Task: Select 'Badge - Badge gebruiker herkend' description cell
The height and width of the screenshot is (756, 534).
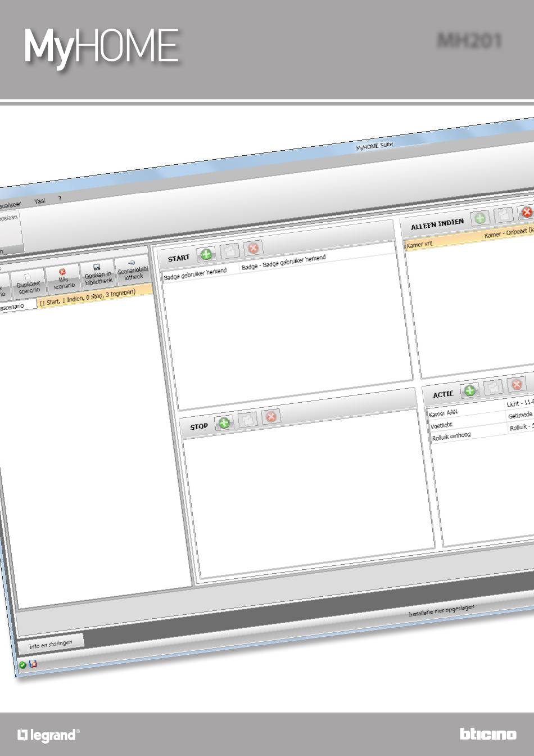Action: tap(284, 262)
